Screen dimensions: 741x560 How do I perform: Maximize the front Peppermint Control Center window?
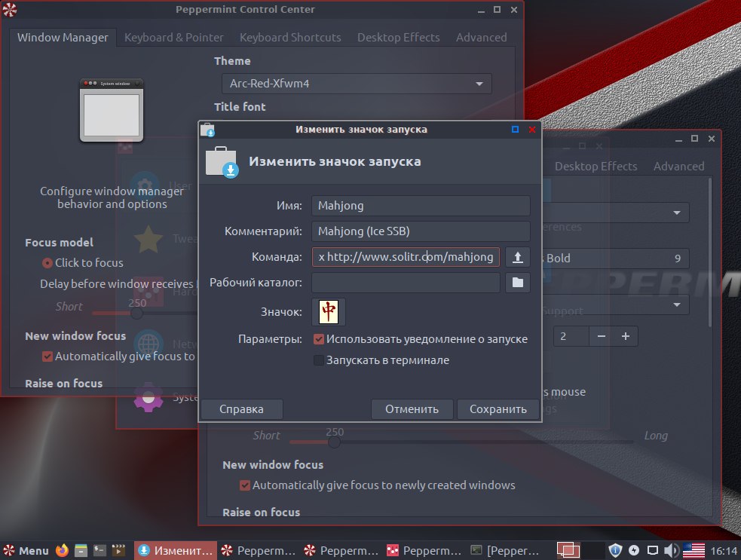498,10
